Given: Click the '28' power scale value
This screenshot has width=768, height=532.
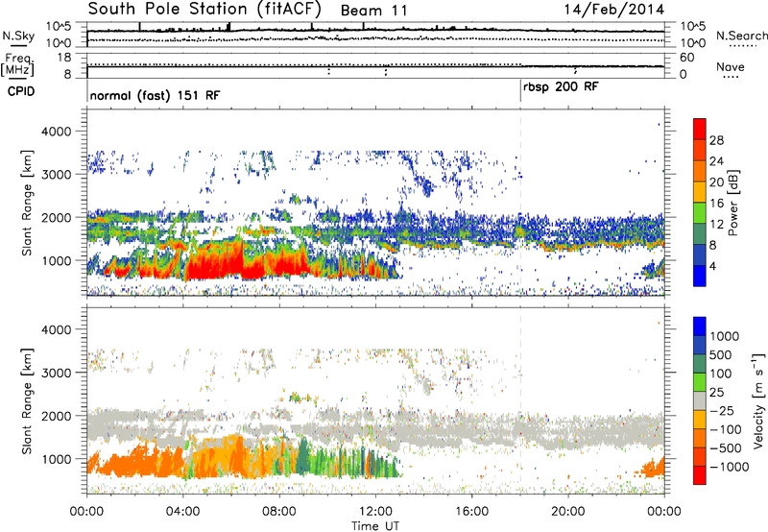Looking at the screenshot, I should [x=716, y=140].
